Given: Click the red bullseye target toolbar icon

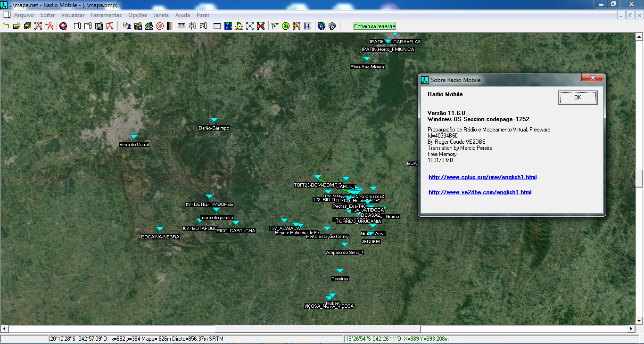Looking at the screenshot, I should 160,26.
